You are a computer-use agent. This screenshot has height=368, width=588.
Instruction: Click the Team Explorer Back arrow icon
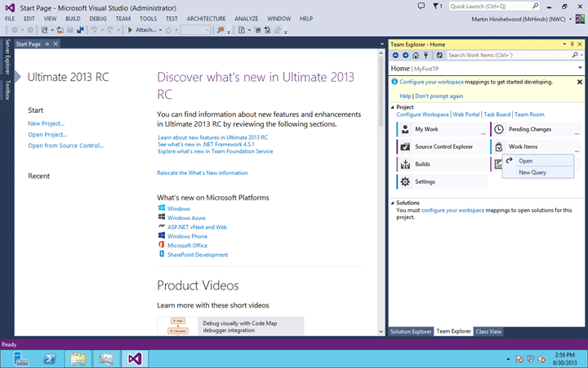395,56
